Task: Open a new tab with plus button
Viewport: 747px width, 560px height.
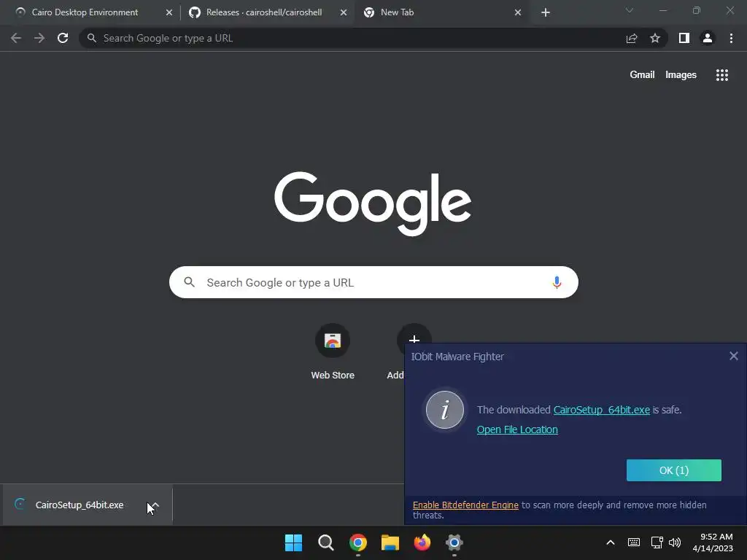Action: click(x=546, y=12)
